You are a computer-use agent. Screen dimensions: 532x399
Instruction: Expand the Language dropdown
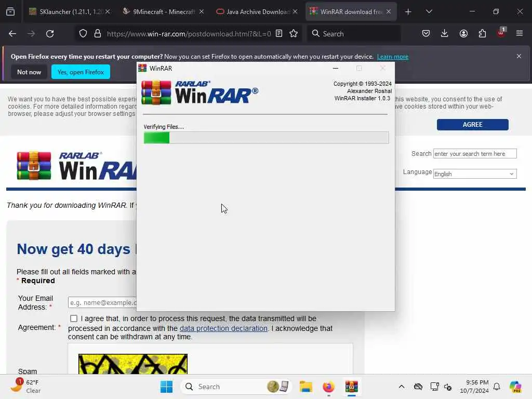pyautogui.click(x=475, y=174)
